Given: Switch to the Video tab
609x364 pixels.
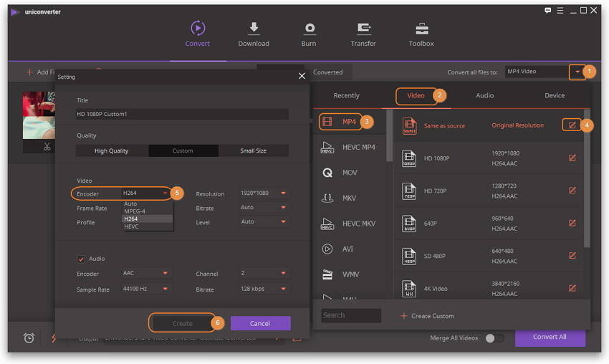Looking at the screenshot, I should point(416,95).
